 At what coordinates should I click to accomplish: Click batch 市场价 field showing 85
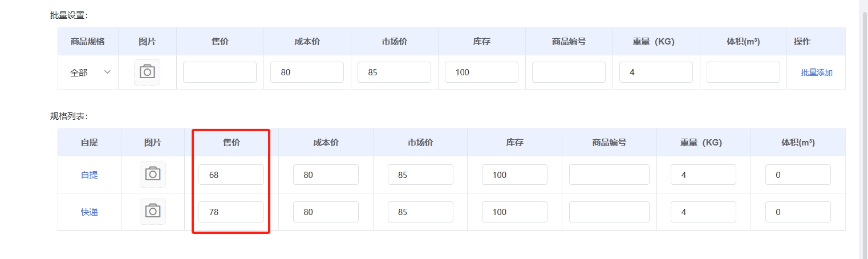[394, 72]
